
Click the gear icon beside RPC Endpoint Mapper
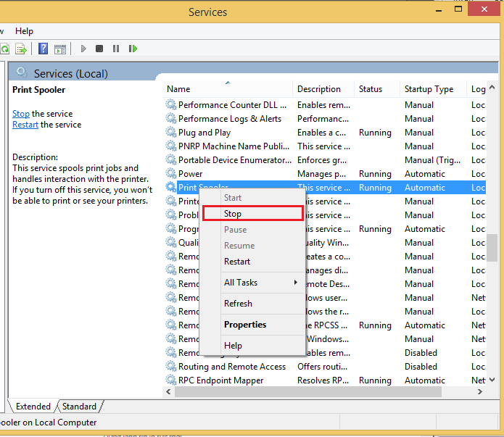pos(171,380)
